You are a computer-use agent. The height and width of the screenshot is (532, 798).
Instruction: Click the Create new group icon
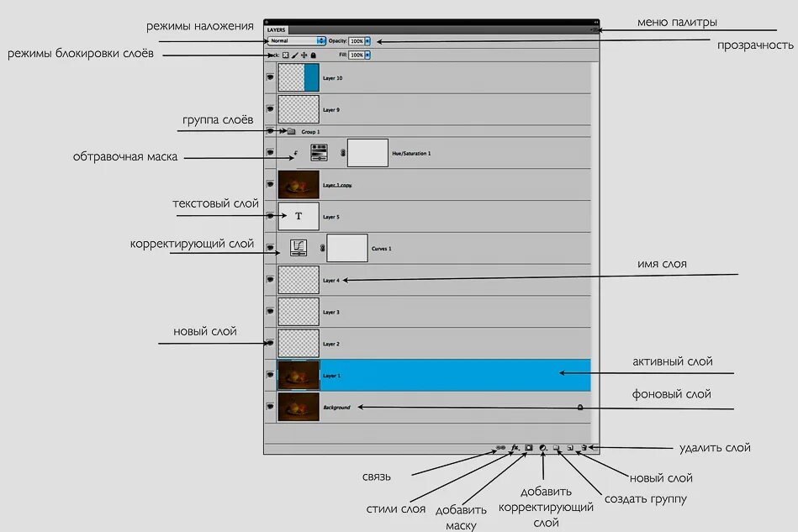pyautogui.click(x=557, y=448)
